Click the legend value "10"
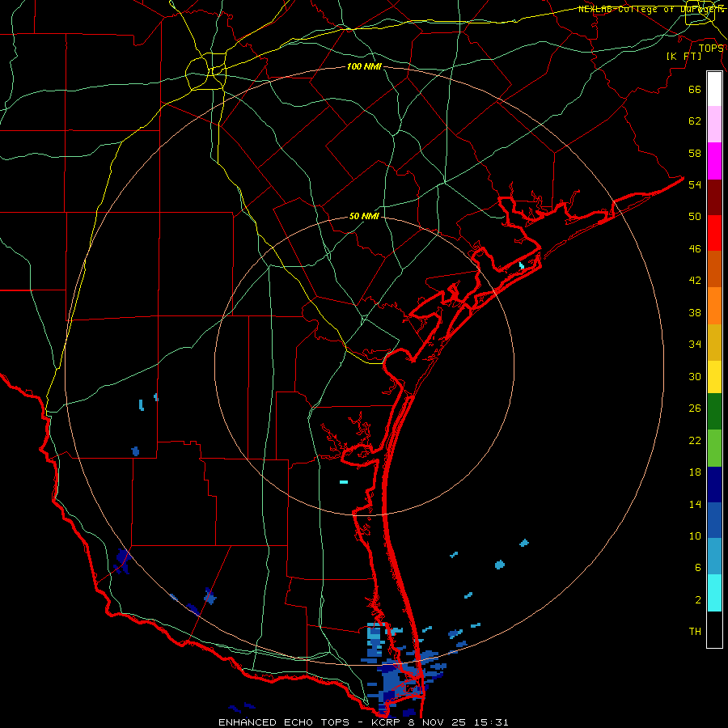728x728 pixels. click(695, 536)
